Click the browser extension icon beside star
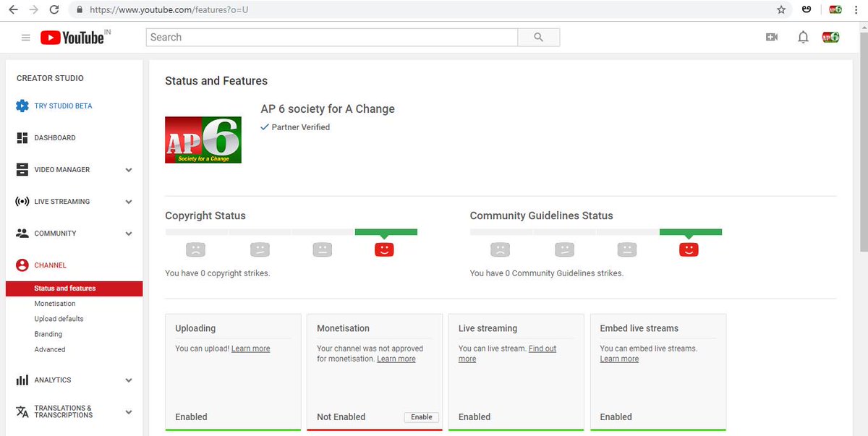Screen dimensions: 868x436 click(x=807, y=10)
